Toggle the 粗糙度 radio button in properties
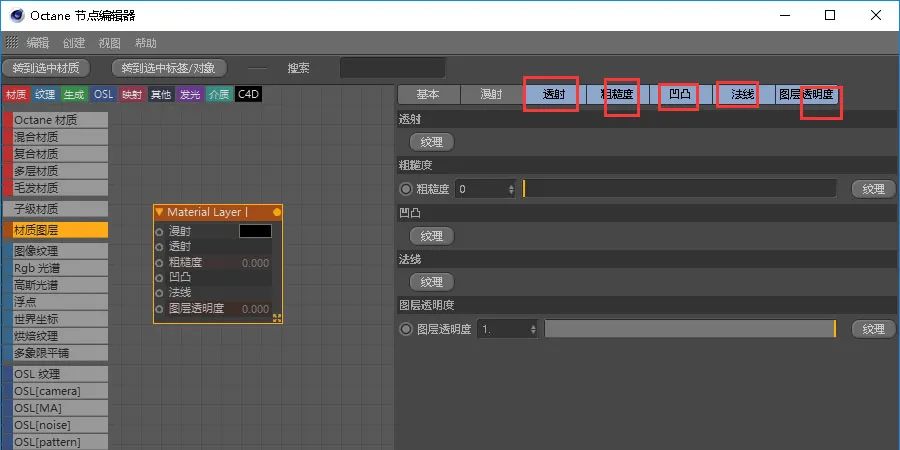The width and height of the screenshot is (900, 450). pos(406,189)
